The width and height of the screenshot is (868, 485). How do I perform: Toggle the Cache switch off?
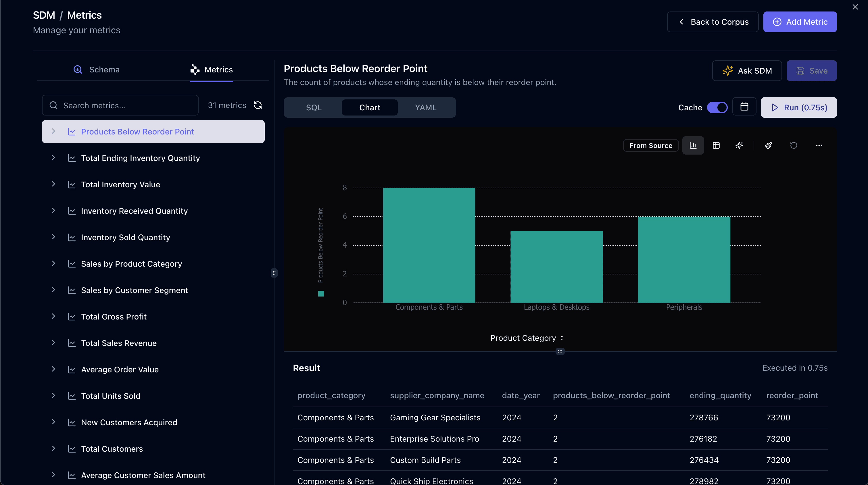tap(717, 107)
